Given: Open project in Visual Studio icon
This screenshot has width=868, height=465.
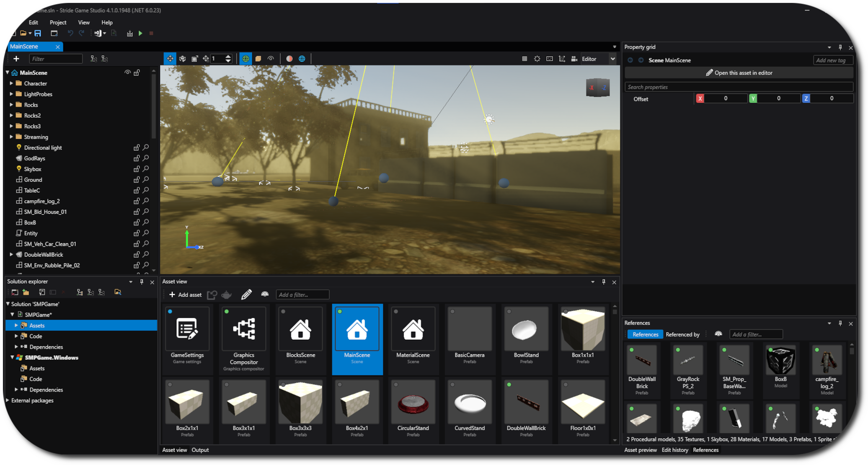Looking at the screenshot, I should point(98,33).
